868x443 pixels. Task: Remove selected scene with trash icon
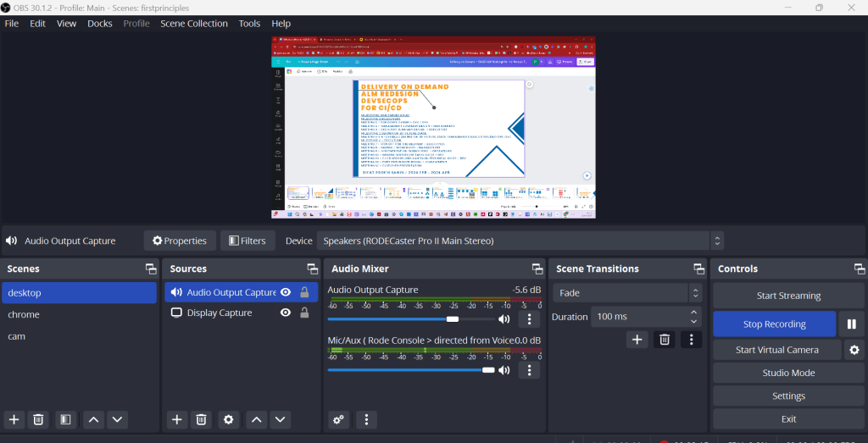point(38,420)
